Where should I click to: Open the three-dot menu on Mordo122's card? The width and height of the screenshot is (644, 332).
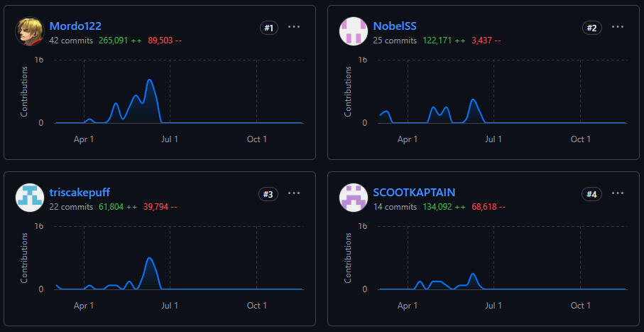(x=294, y=27)
